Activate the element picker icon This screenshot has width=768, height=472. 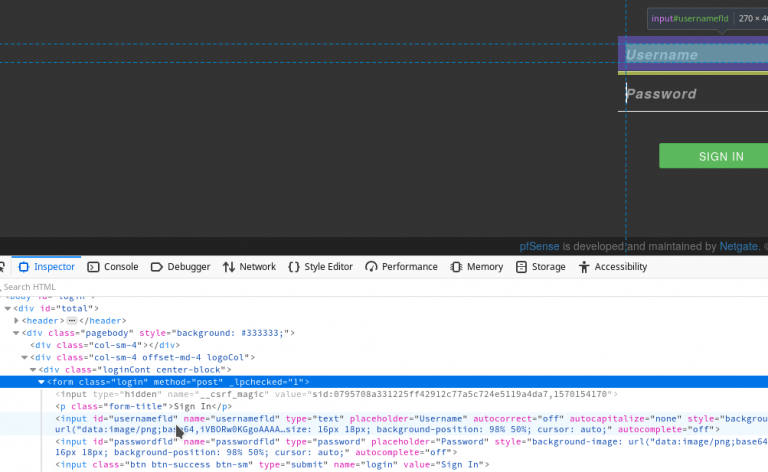pos(2,267)
